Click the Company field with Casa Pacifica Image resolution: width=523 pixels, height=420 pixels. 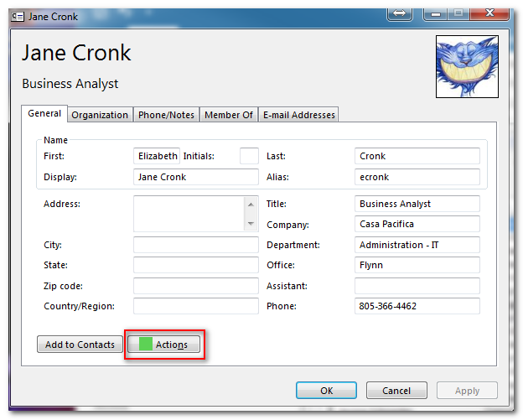click(417, 224)
